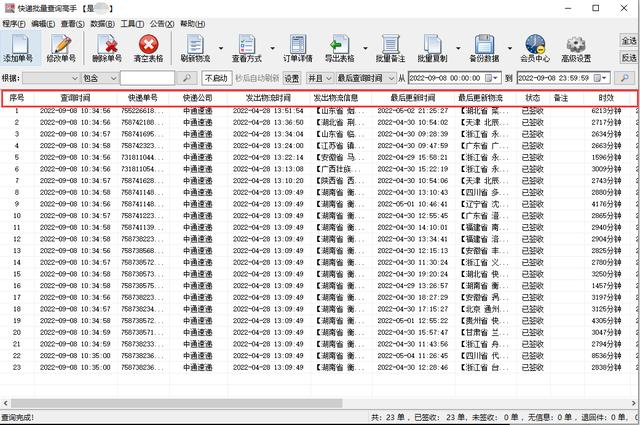This screenshot has width=640, height=425.
Task: Open the 帮助(H) menu
Action: (193, 24)
